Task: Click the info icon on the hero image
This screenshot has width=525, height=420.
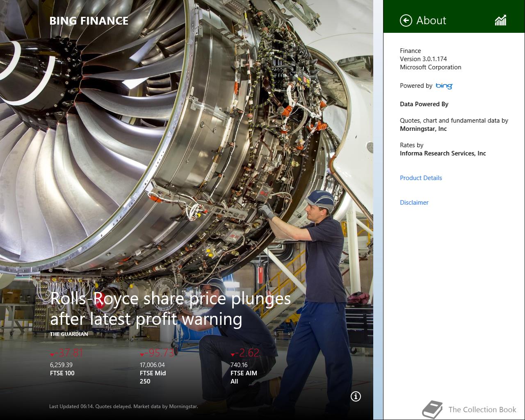Action: tap(356, 396)
